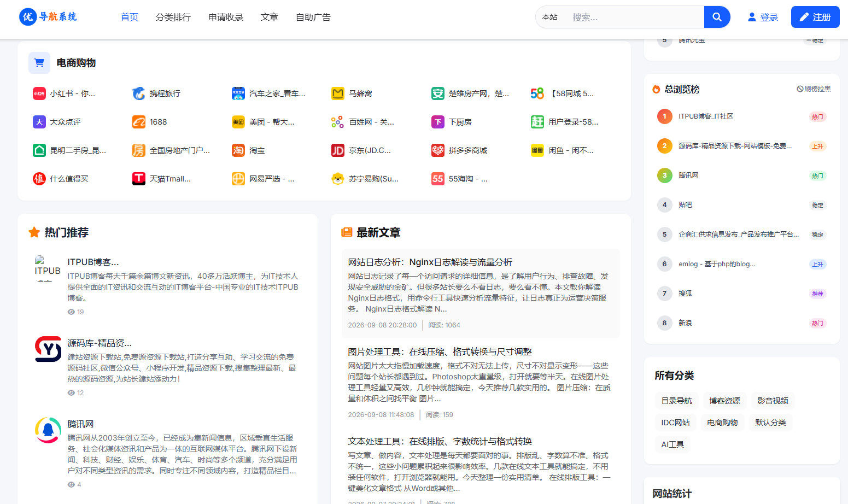Image resolution: width=848 pixels, height=504 pixels.
Task: Open the 马蜂窝 yellow icon
Action: [x=338, y=93]
